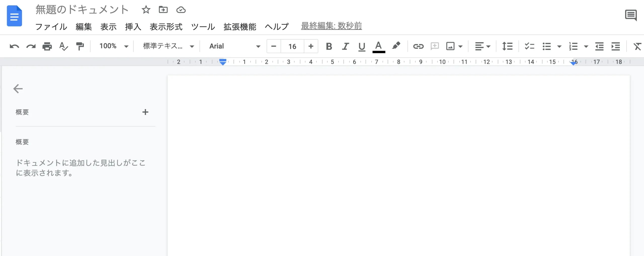Star the document
Image resolution: width=644 pixels, height=256 pixels.
(x=146, y=10)
